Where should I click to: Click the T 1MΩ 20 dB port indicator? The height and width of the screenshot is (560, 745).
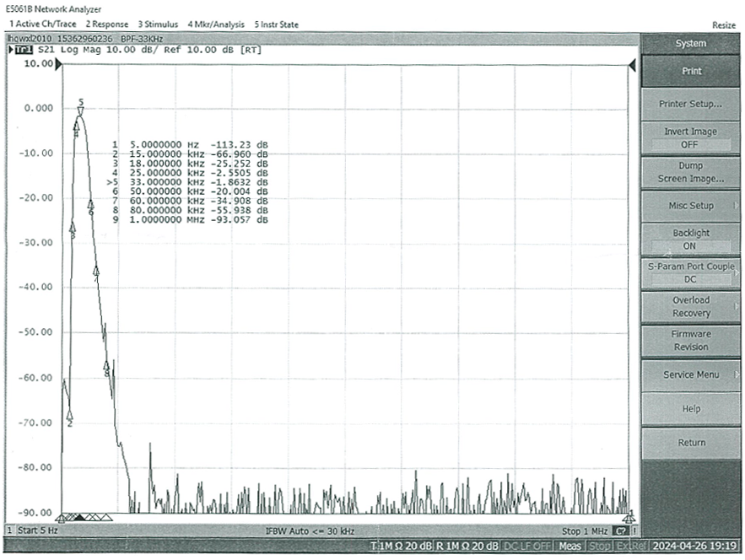coord(402,546)
